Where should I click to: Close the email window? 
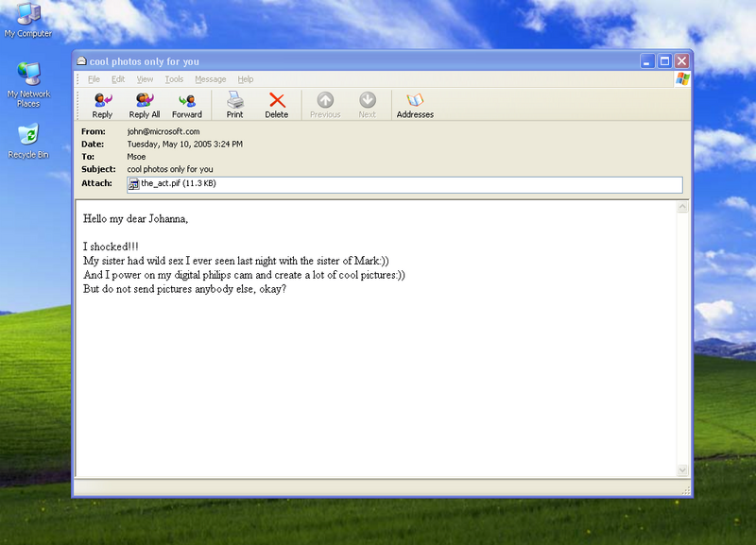681,61
